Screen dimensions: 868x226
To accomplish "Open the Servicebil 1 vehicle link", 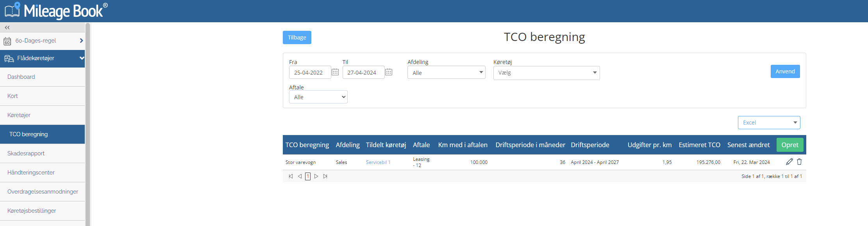I will coord(378,162).
